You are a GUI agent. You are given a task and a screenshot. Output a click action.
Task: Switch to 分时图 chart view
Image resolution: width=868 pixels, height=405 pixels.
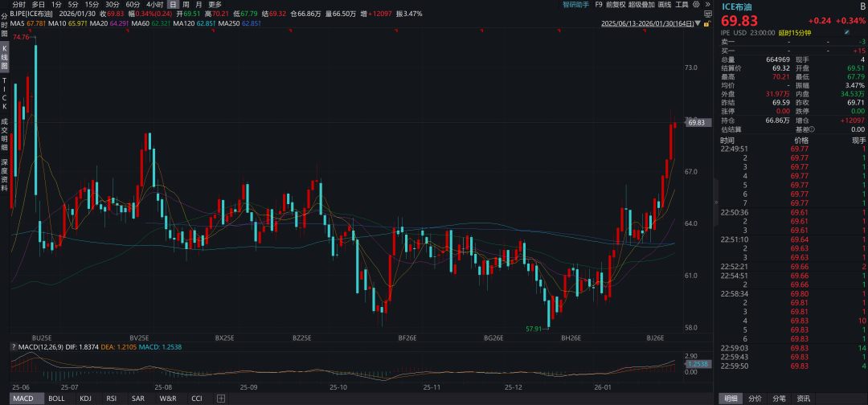[4, 24]
